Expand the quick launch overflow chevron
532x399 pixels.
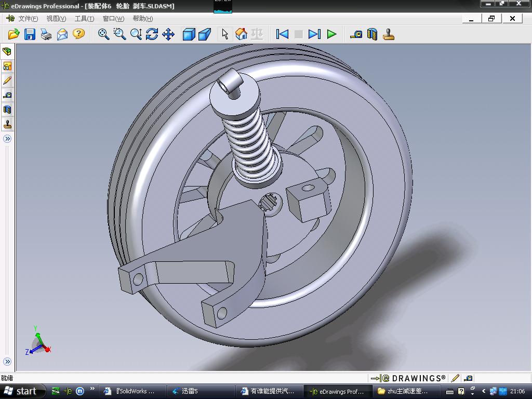pyautogui.click(x=92, y=389)
